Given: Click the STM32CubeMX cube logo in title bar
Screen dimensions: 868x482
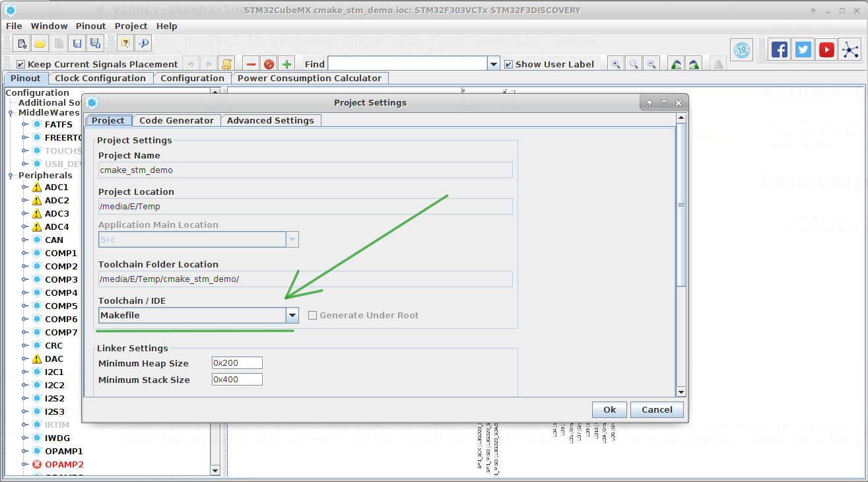Looking at the screenshot, I should coord(11,10).
